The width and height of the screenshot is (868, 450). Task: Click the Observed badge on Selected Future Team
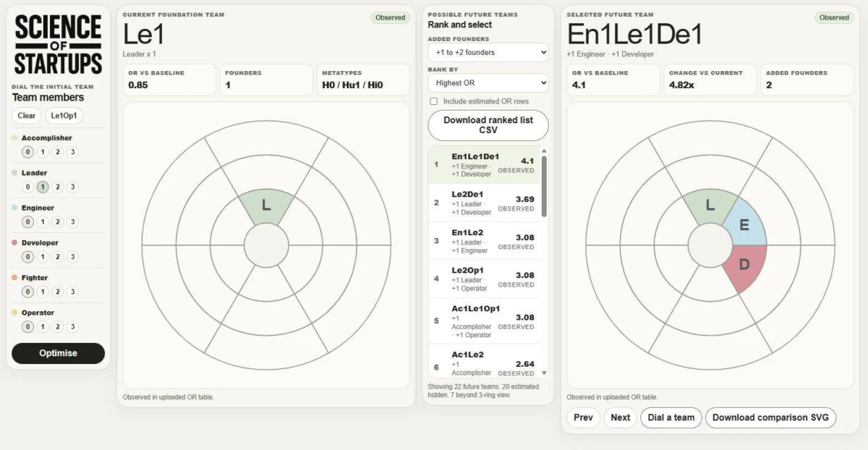(x=834, y=17)
